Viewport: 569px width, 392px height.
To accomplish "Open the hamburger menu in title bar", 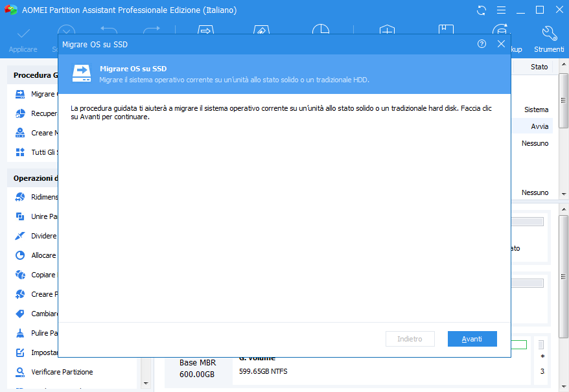I will click(x=501, y=10).
